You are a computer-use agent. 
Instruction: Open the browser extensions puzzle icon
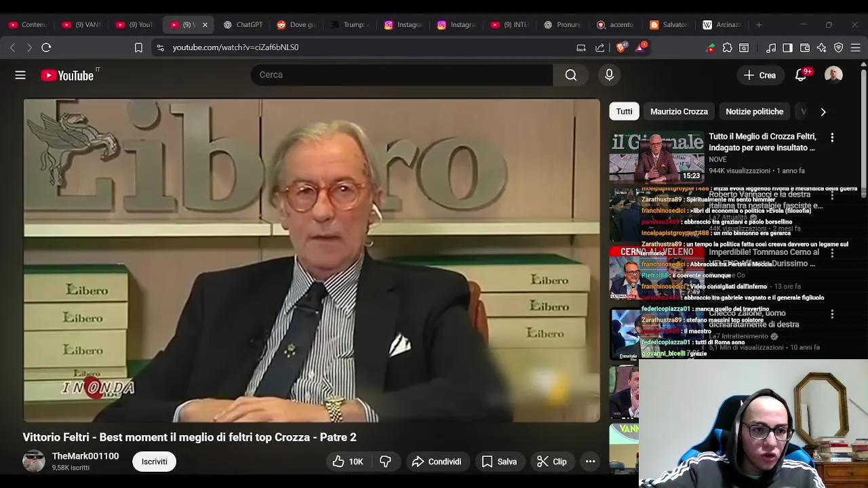[728, 47]
